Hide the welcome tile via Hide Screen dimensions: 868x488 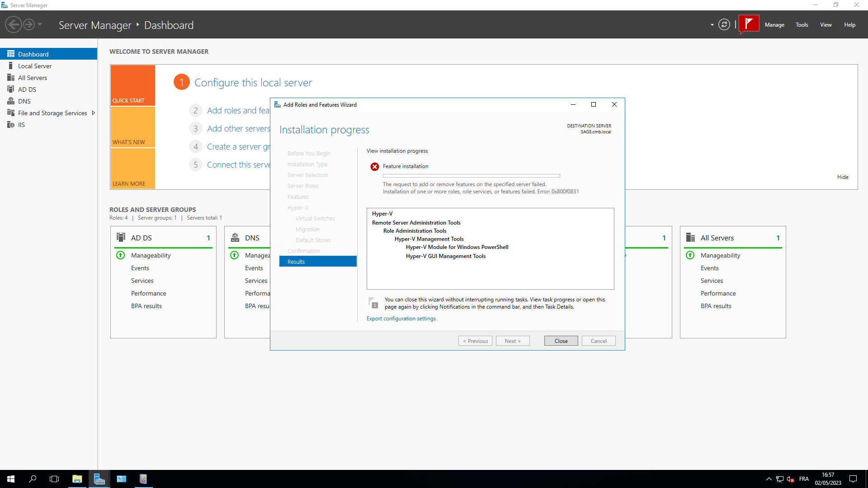842,177
